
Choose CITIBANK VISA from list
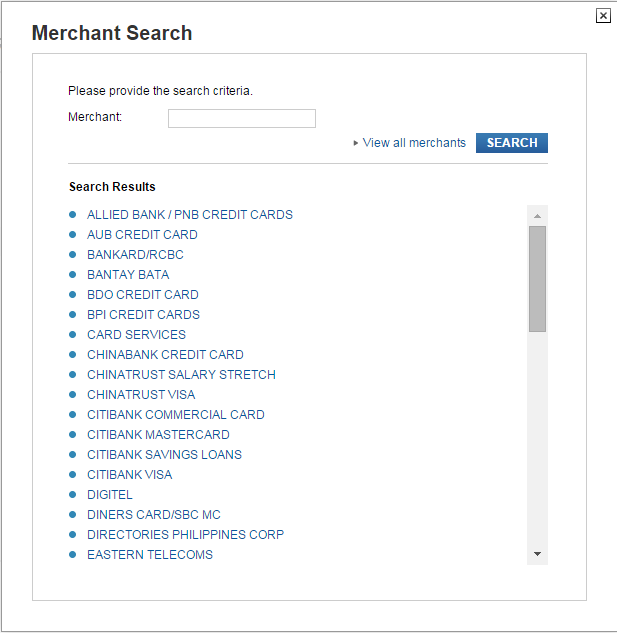pos(130,474)
